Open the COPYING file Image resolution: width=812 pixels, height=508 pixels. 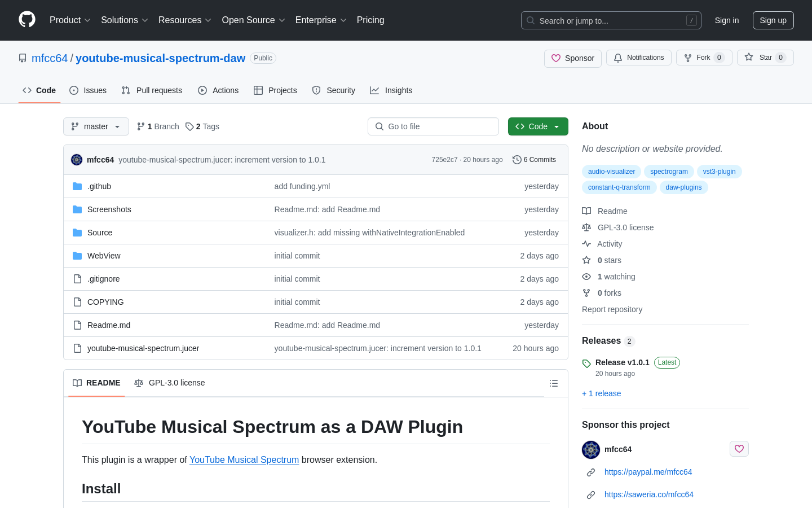[x=105, y=302]
